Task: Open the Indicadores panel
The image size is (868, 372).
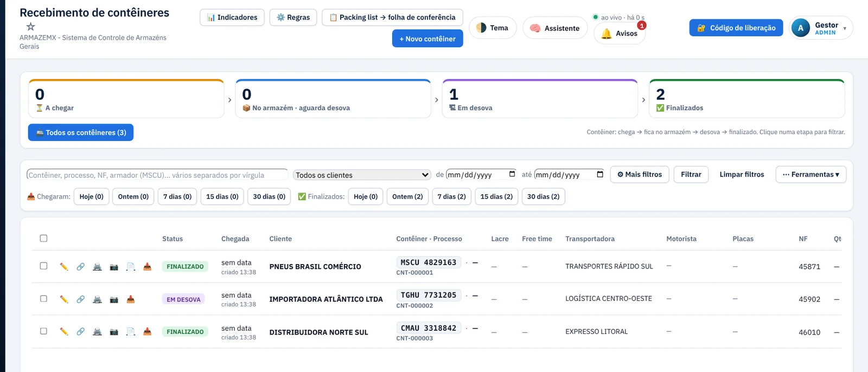Action: (x=232, y=17)
